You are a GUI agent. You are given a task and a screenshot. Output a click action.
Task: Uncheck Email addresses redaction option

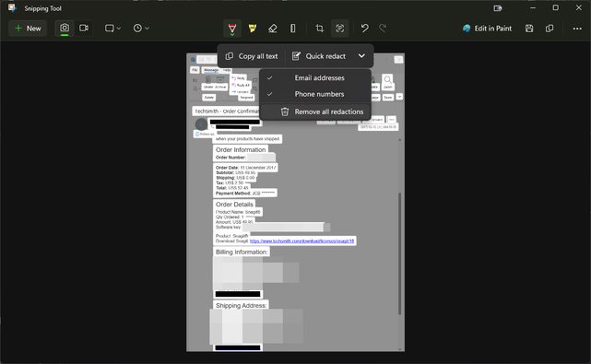coord(315,78)
